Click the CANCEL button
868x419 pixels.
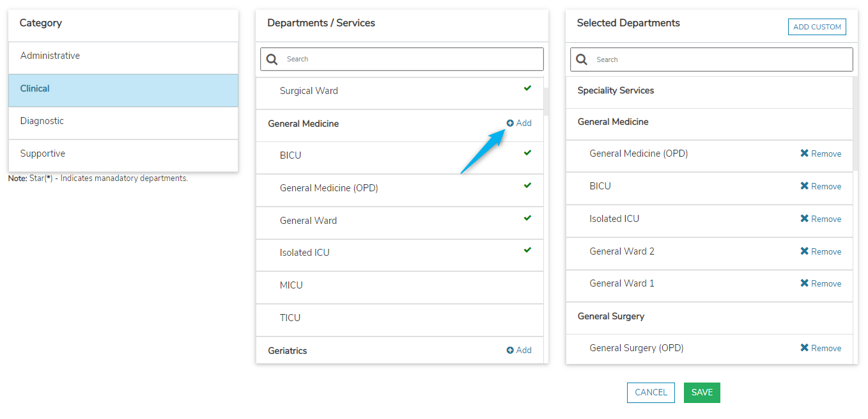[x=651, y=393]
